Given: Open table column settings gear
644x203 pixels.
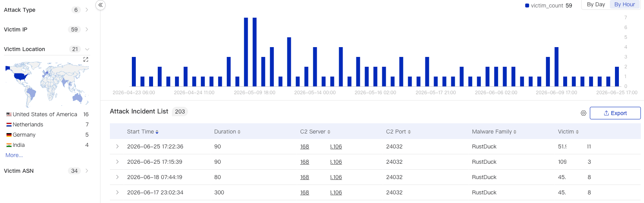Looking at the screenshot, I should pos(584,113).
